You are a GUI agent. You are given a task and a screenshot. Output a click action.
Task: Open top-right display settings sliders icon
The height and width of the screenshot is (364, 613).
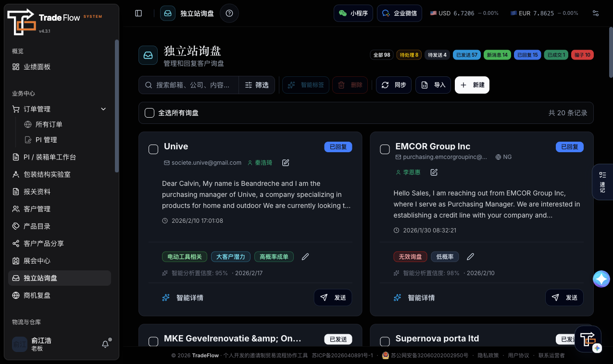[596, 13]
